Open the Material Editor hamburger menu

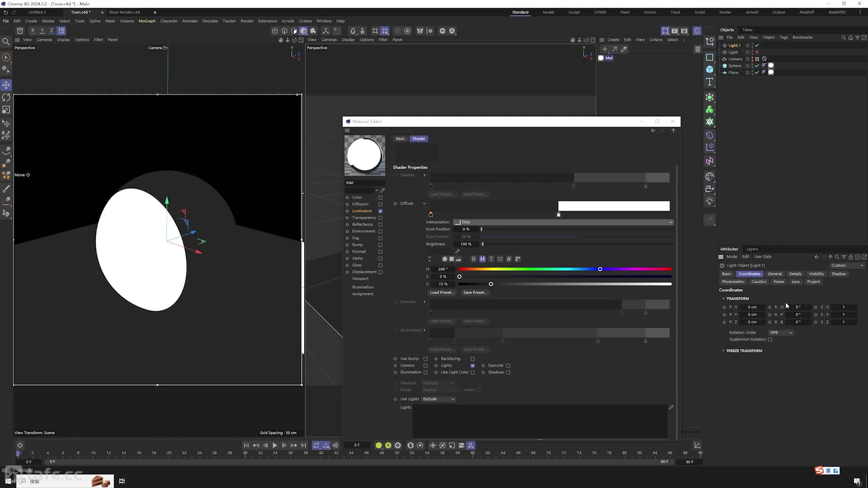point(347,131)
